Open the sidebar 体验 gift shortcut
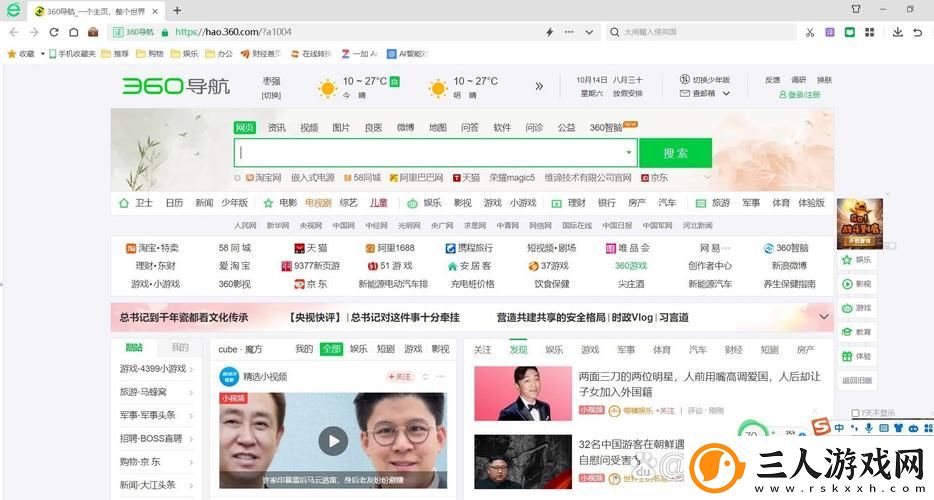Image resolution: width=934 pixels, height=500 pixels. (x=857, y=356)
